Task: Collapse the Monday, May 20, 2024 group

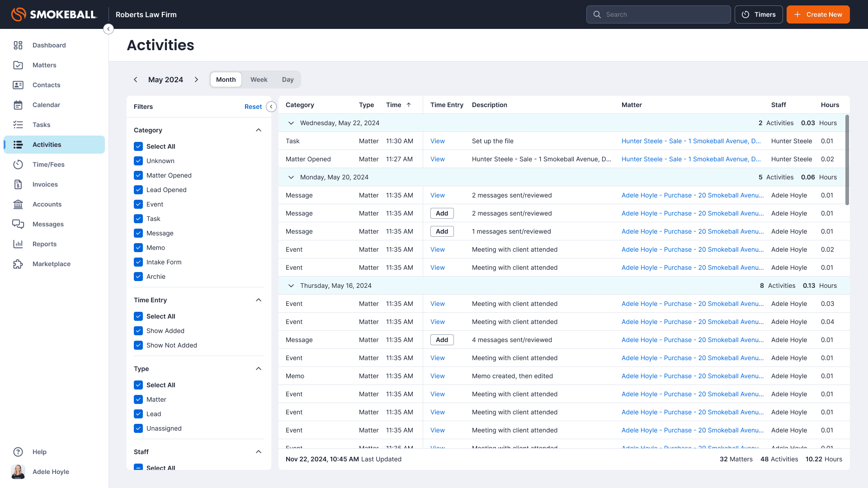Action: [x=291, y=177]
